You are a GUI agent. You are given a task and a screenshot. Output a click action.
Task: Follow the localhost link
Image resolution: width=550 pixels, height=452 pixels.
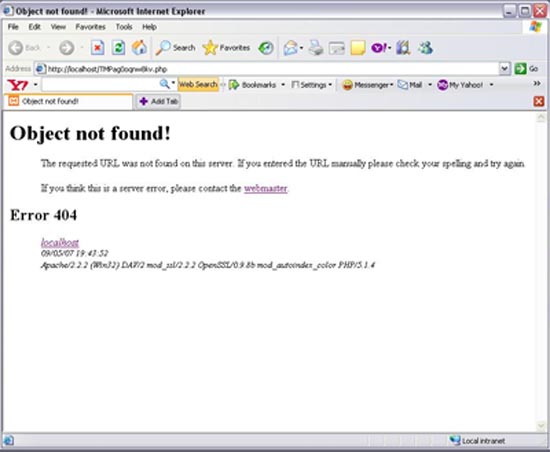coord(60,242)
